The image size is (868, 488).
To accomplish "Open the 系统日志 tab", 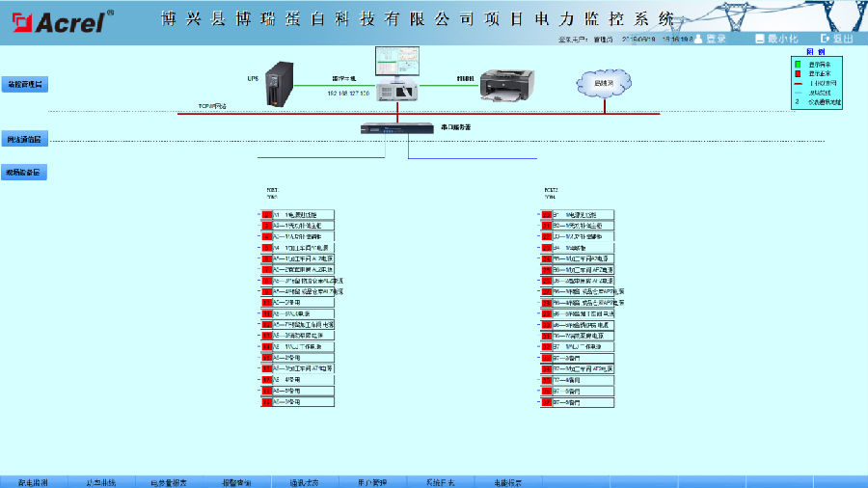I will point(440,482).
